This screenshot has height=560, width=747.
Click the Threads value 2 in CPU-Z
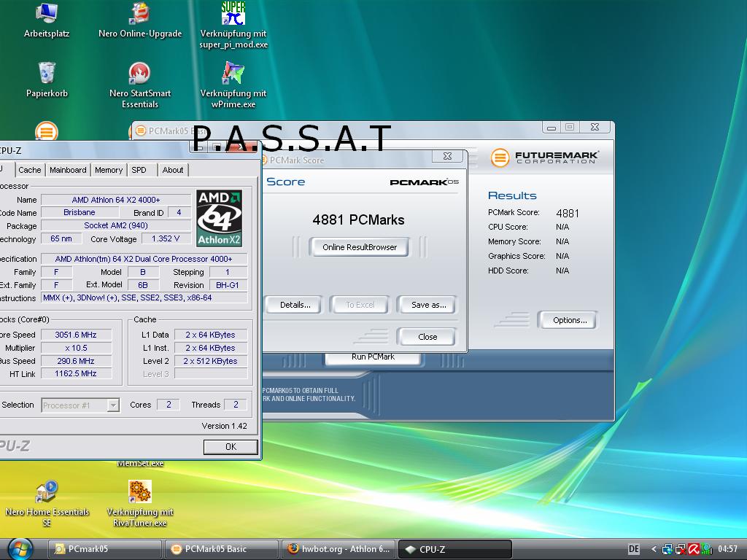(x=236, y=405)
